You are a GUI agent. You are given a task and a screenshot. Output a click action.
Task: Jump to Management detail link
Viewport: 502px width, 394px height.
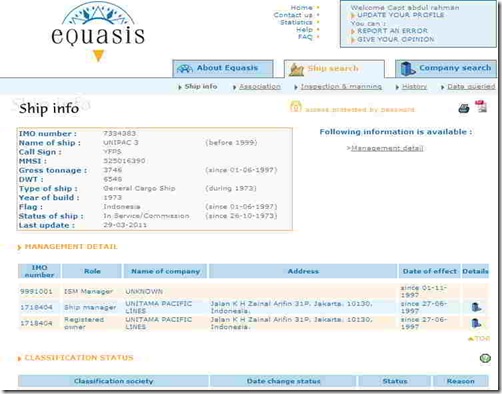pos(387,148)
